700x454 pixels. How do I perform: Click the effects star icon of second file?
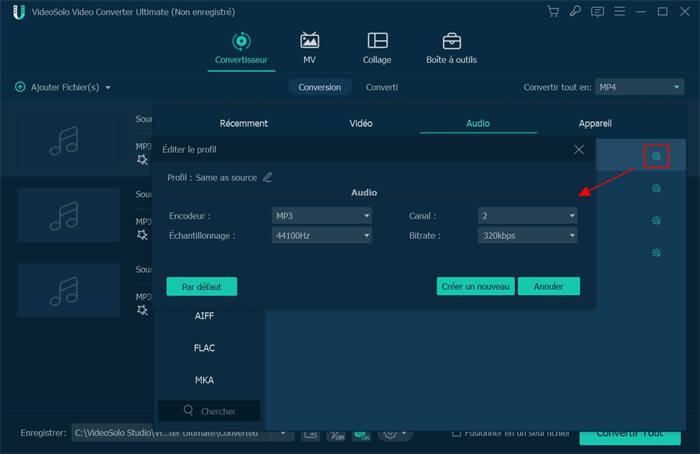point(142,235)
